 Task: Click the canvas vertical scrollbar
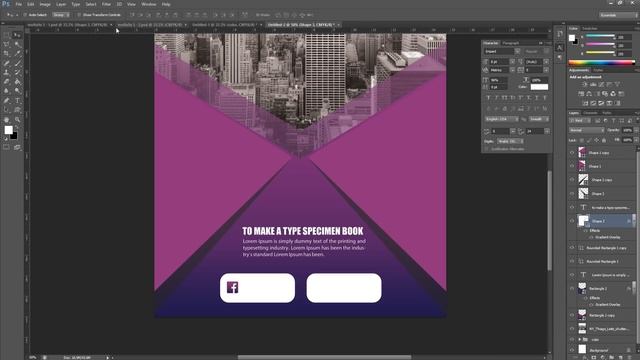point(549,220)
